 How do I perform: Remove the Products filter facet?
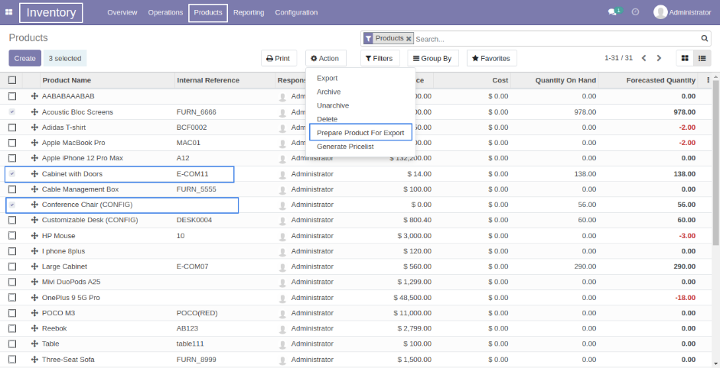pyautogui.click(x=408, y=39)
